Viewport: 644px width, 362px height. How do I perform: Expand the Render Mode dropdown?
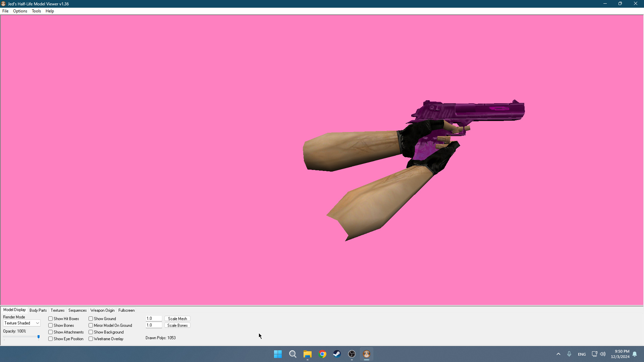point(22,323)
